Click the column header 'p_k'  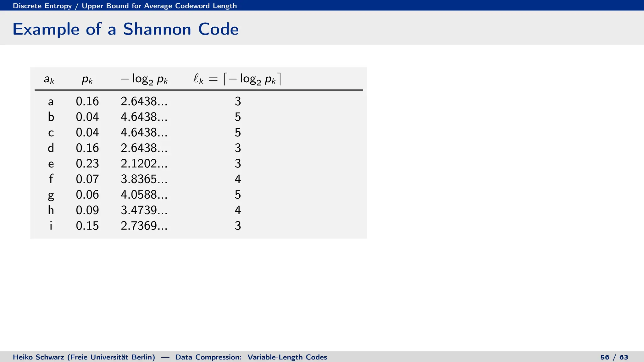point(87,79)
